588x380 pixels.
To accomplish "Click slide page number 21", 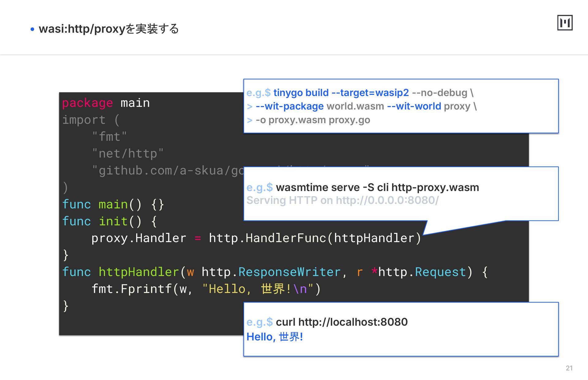I will (x=569, y=368).
